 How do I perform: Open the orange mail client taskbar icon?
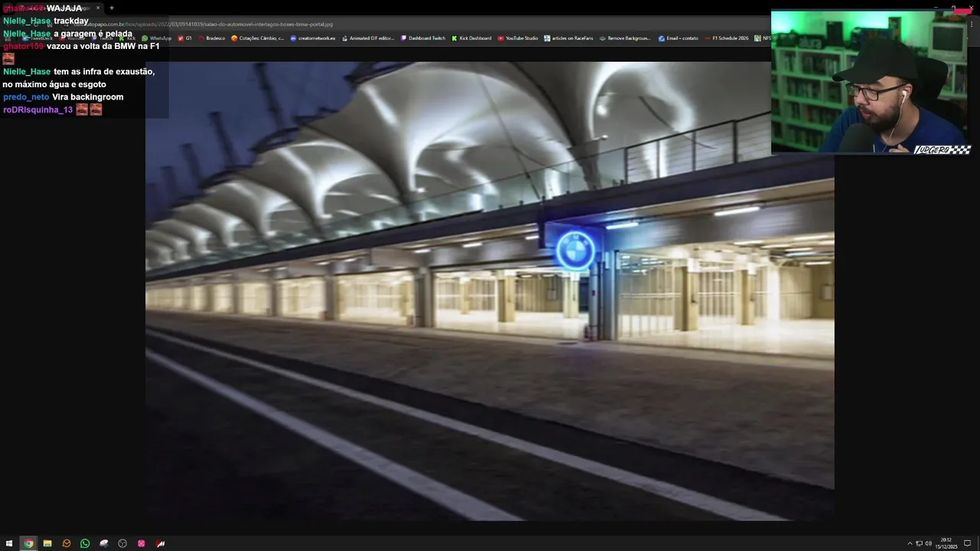tap(67, 543)
